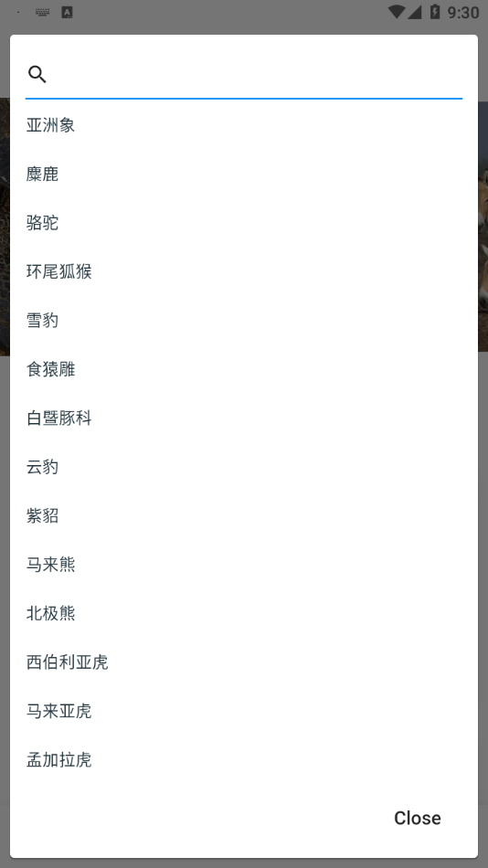Viewport: 488px width, 868px height.
Task: Choose 雪豹 from the animal list
Action: coord(244,320)
